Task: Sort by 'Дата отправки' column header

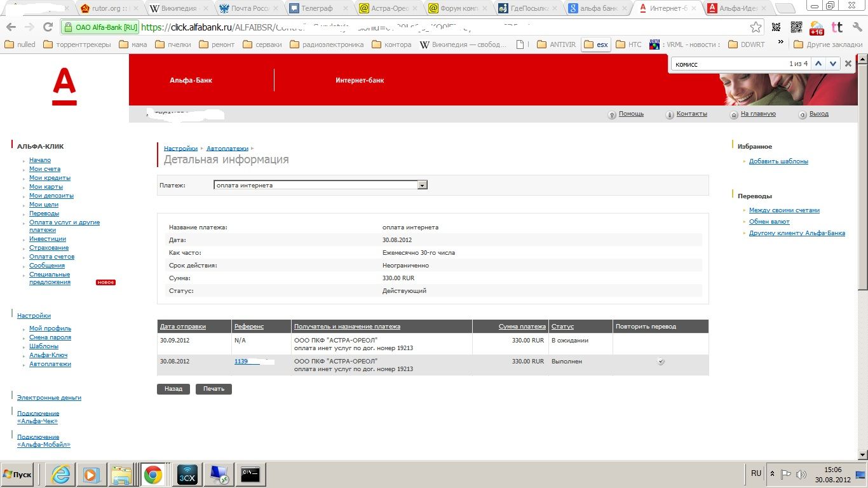Action: pos(183,327)
